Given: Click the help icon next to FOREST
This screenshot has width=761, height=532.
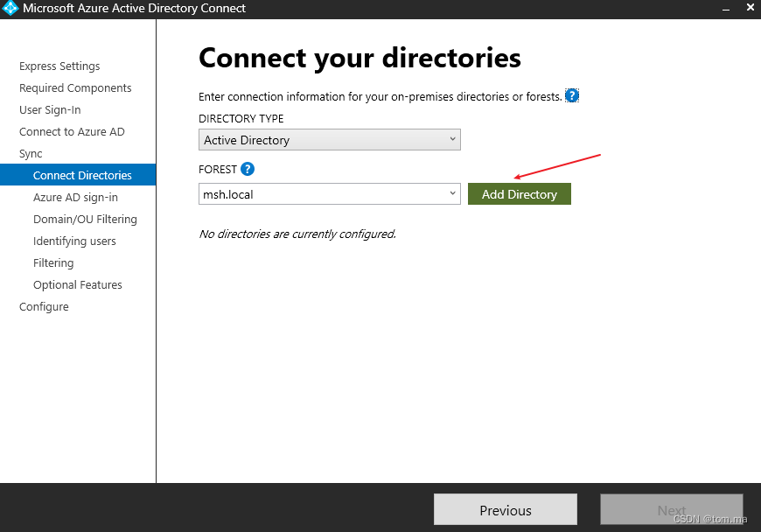Looking at the screenshot, I should coord(248,169).
